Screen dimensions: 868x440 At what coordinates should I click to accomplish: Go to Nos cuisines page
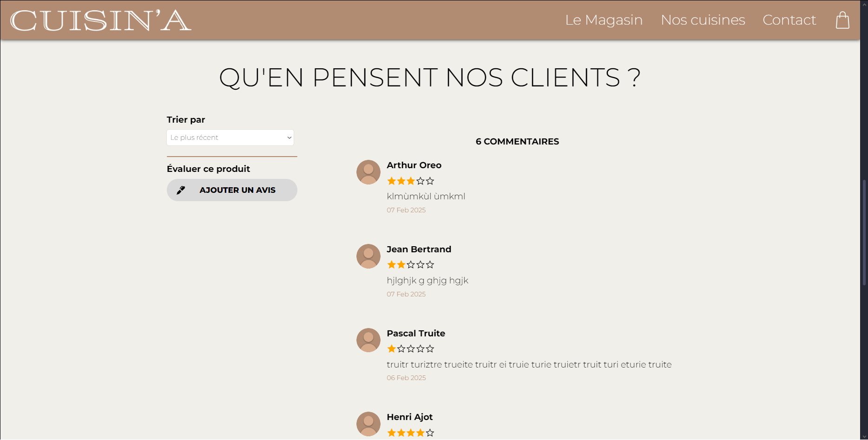(703, 20)
